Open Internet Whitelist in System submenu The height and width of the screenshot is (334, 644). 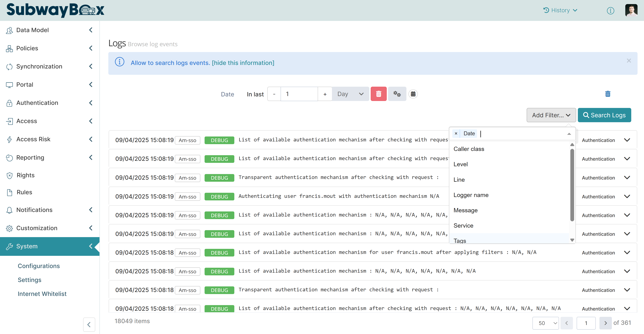(42, 294)
